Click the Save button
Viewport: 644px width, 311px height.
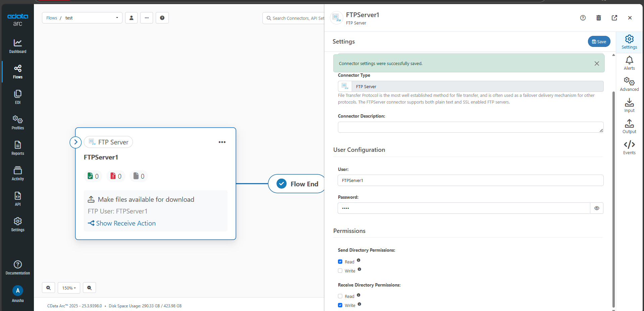tap(599, 42)
